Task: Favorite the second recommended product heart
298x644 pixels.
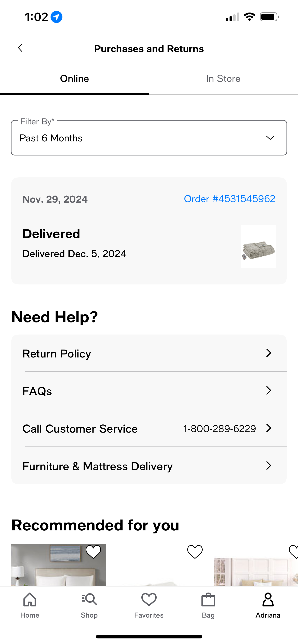Action: pos(195,551)
